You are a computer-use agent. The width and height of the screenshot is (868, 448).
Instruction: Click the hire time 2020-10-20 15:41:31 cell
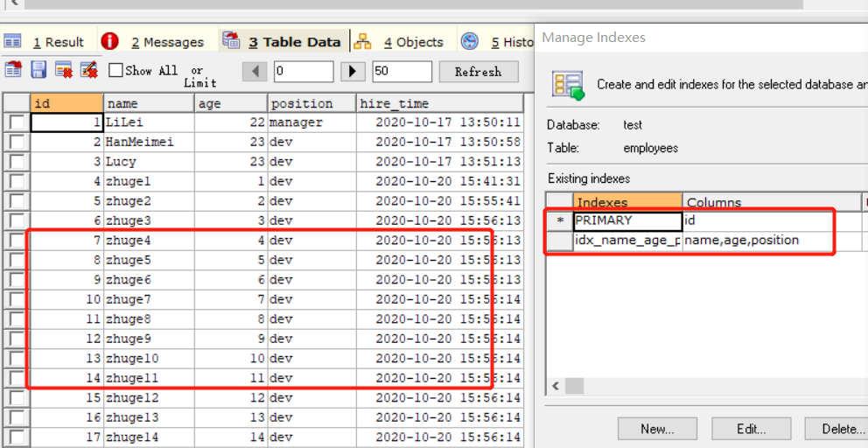click(x=439, y=182)
